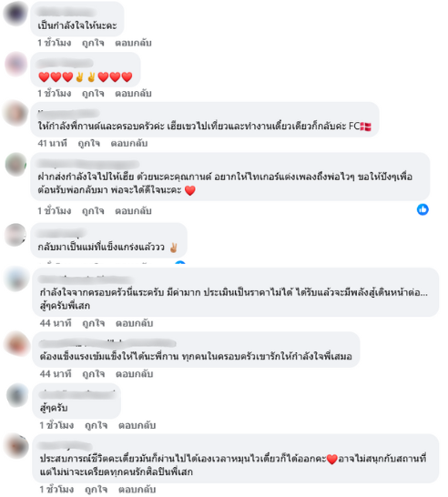448x497 pixels.
Task: Click avatar of the last commenter at bottom
Action: tap(17, 446)
